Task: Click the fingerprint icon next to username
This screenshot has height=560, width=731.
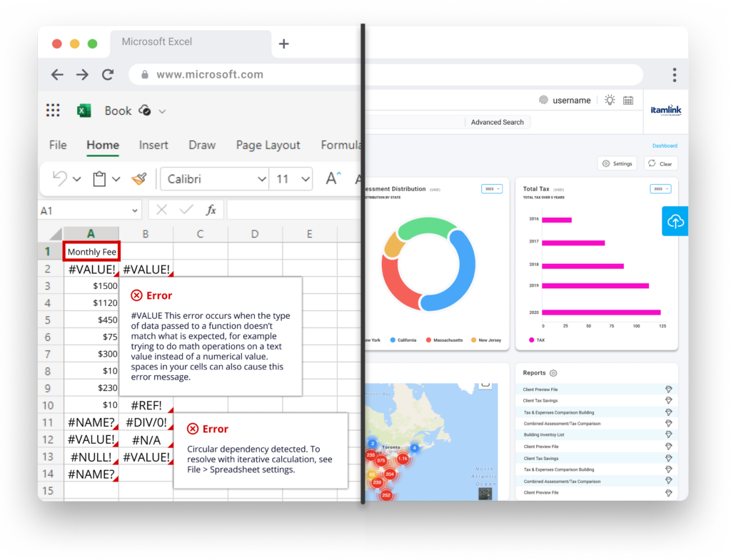Action: pyautogui.click(x=543, y=100)
